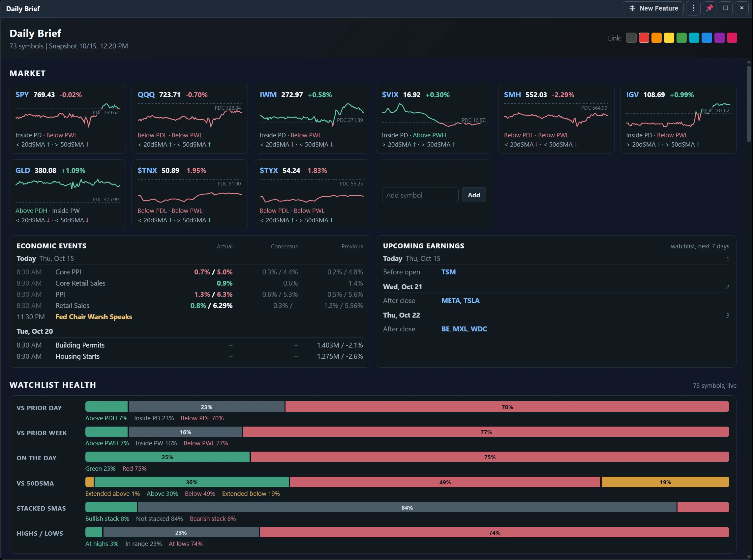Click the New Feature button

pos(653,8)
